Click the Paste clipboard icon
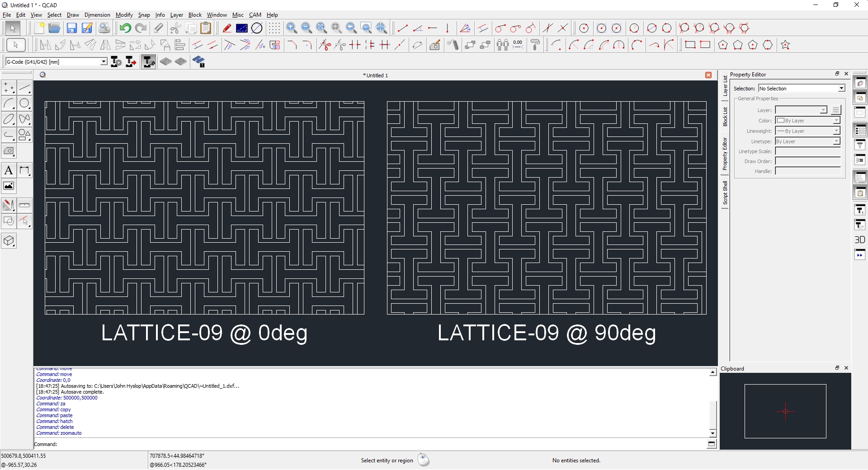 [206, 28]
